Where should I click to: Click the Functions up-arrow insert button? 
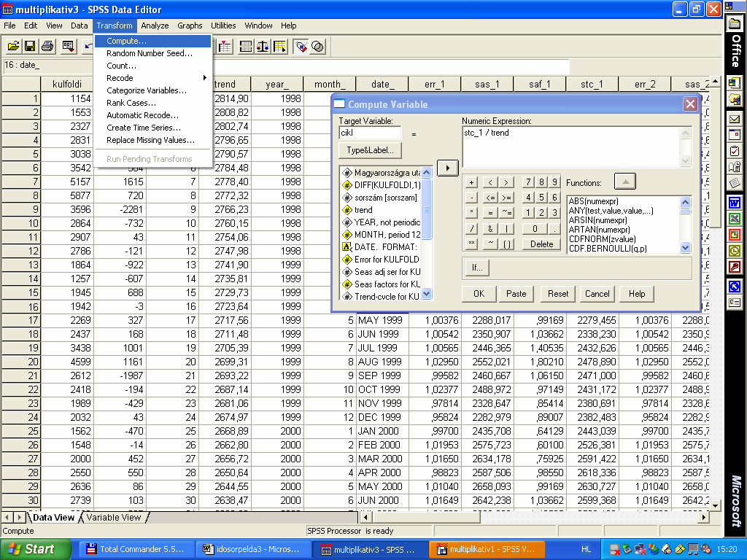[625, 182]
